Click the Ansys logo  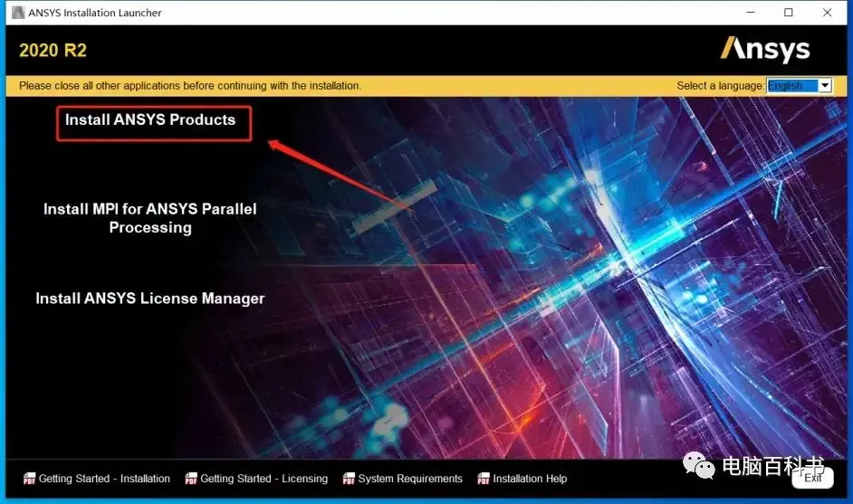pyautogui.click(x=765, y=50)
